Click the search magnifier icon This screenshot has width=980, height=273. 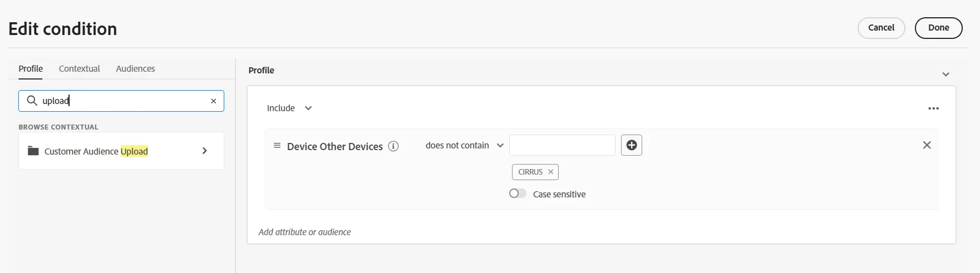click(x=32, y=101)
